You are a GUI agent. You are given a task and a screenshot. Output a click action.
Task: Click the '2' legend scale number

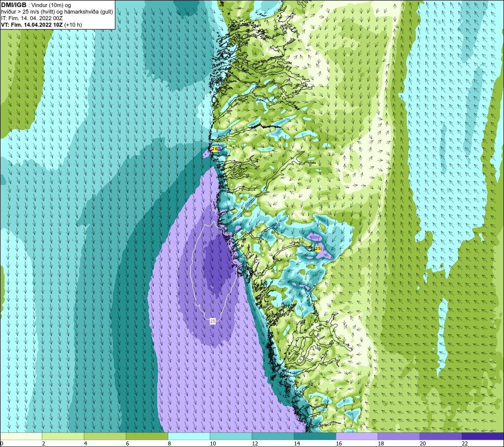point(43,443)
